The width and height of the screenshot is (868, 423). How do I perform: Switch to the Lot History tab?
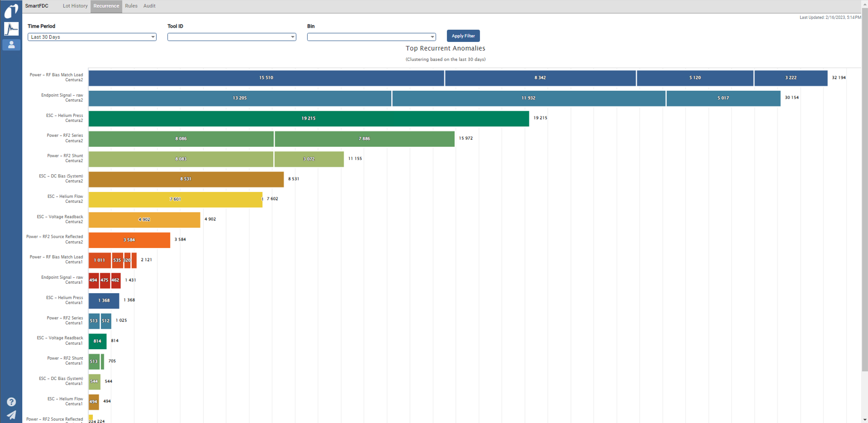click(x=75, y=6)
